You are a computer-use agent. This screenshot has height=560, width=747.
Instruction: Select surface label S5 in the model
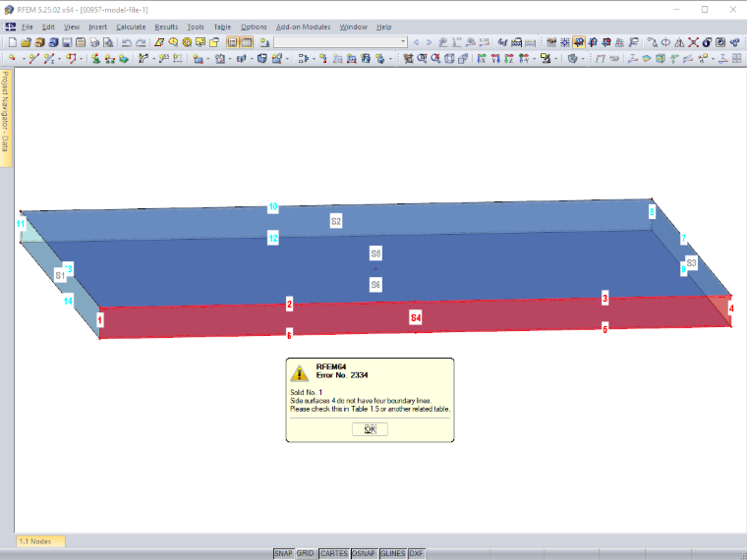pos(375,253)
